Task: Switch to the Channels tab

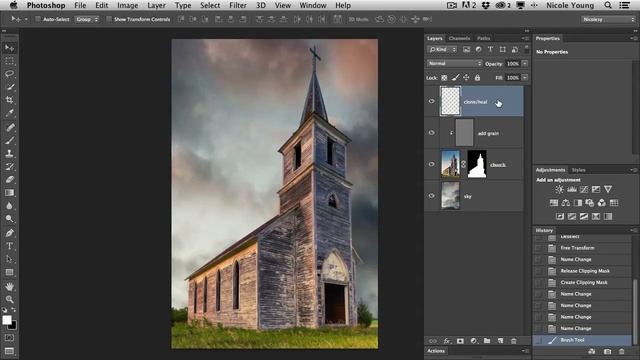Action: [x=459, y=38]
